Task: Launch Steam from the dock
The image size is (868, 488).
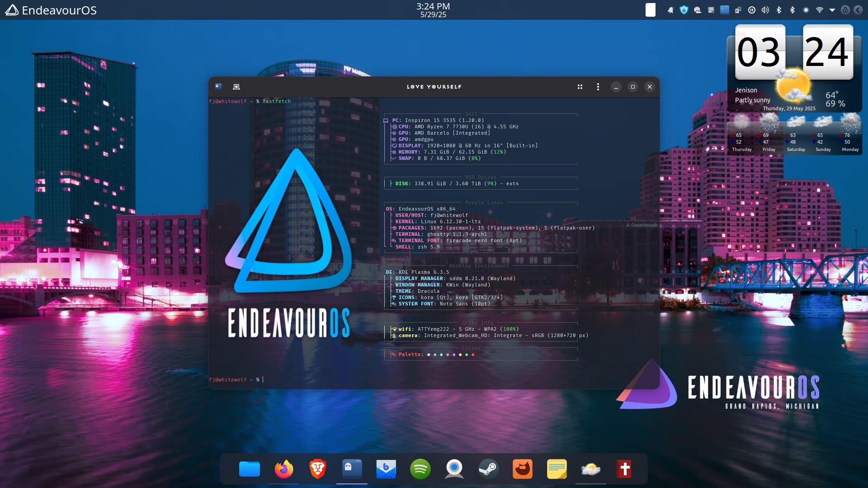Action: pos(488,469)
